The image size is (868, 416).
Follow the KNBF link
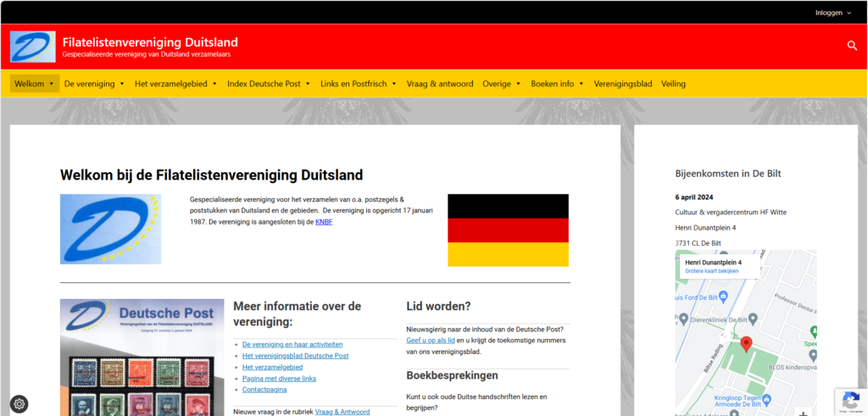point(324,222)
